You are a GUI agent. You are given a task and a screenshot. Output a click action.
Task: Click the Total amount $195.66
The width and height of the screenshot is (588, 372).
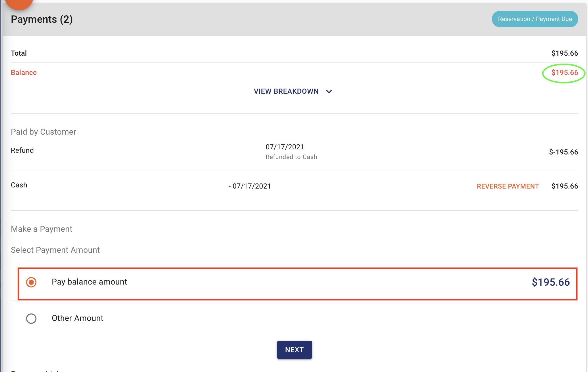click(565, 53)
